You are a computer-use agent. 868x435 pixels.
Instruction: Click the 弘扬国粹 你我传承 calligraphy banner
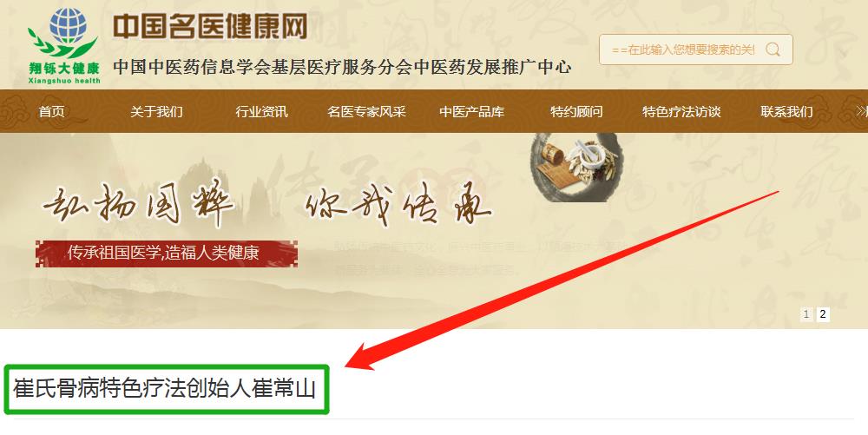click(266, 204)
